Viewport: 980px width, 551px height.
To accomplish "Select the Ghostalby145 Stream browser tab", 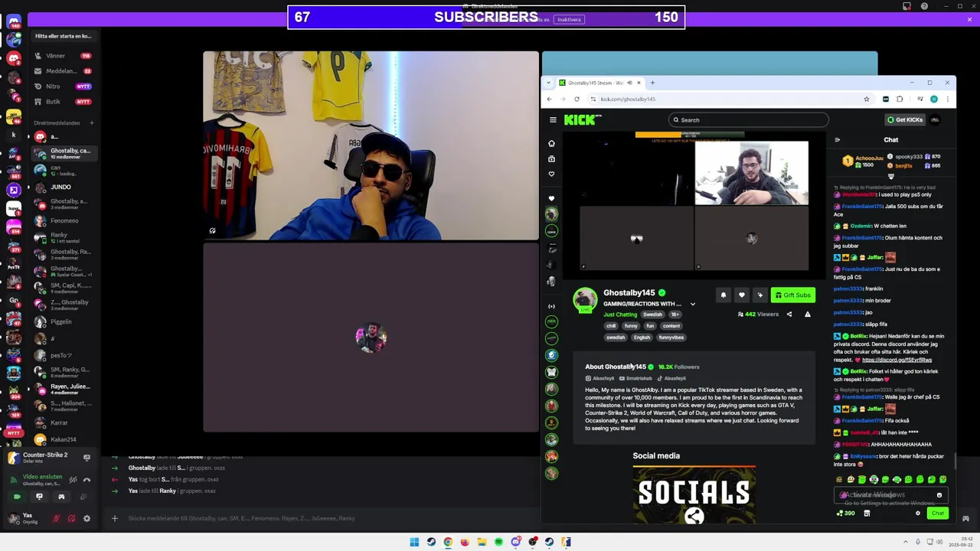I will (599, 83).
